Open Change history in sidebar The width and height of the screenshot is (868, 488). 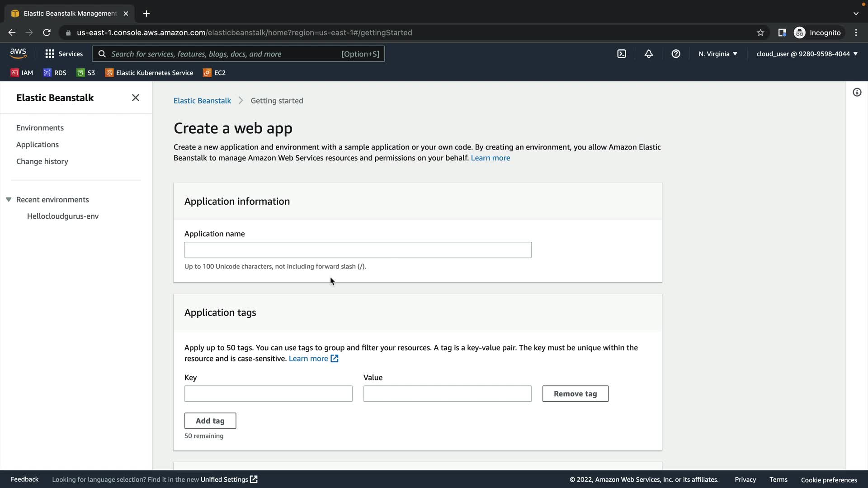[x=42, y=161]
